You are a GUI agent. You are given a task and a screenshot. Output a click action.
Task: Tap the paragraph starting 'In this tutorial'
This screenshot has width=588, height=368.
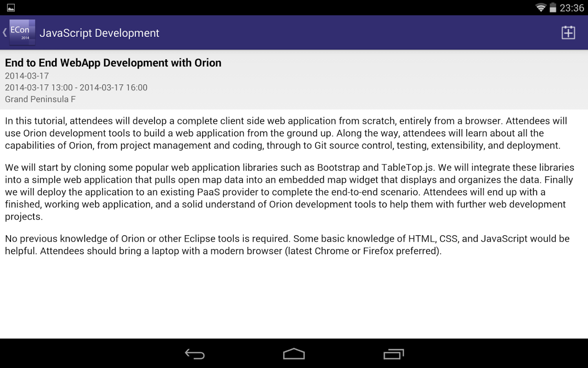[x=286, y=133]
